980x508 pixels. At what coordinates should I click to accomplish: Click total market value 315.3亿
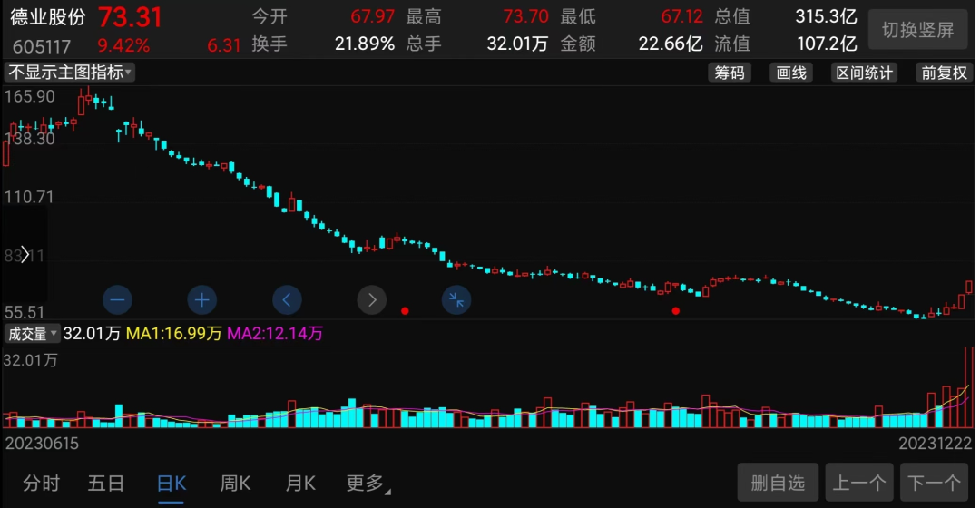(826, 16)
